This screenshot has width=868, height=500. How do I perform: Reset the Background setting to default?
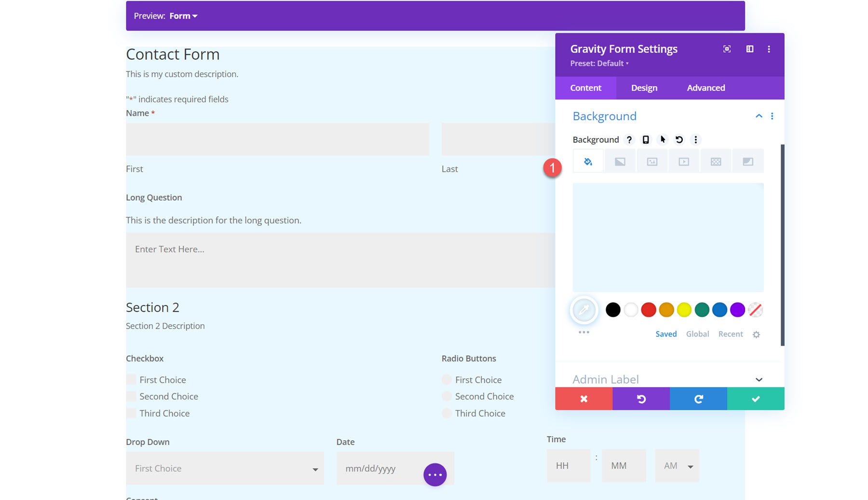(679, 139)
